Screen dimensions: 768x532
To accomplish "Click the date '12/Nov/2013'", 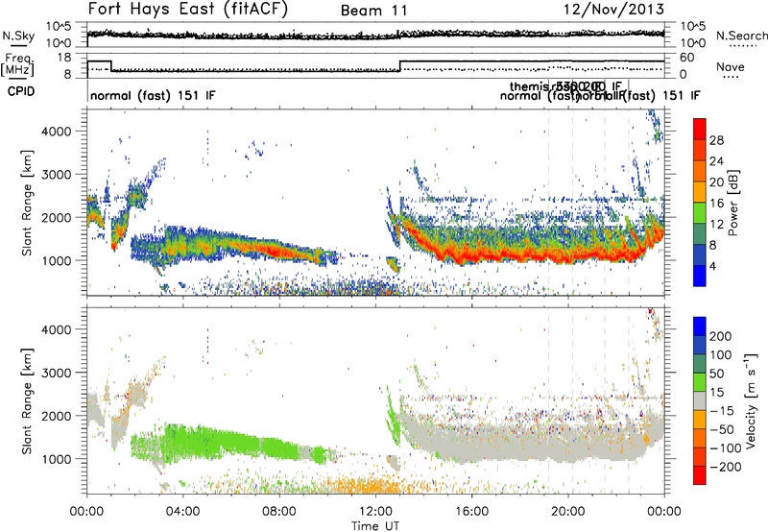I will click(x=613, y=10).
